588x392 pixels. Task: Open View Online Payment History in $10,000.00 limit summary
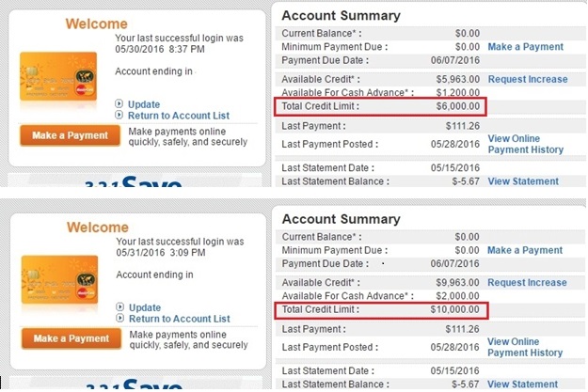click(525, 348)
